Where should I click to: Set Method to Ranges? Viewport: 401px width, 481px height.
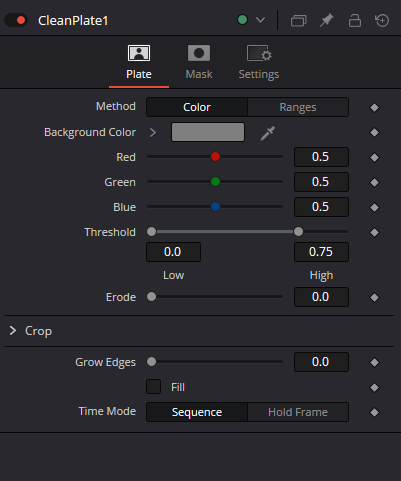(298, 107)
